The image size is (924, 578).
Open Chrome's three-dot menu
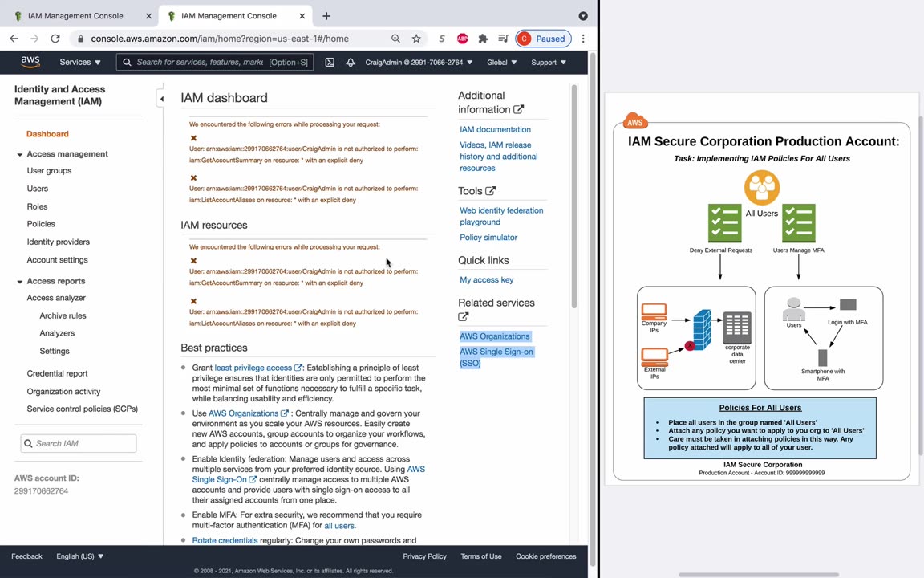click(x=583, y=39)
